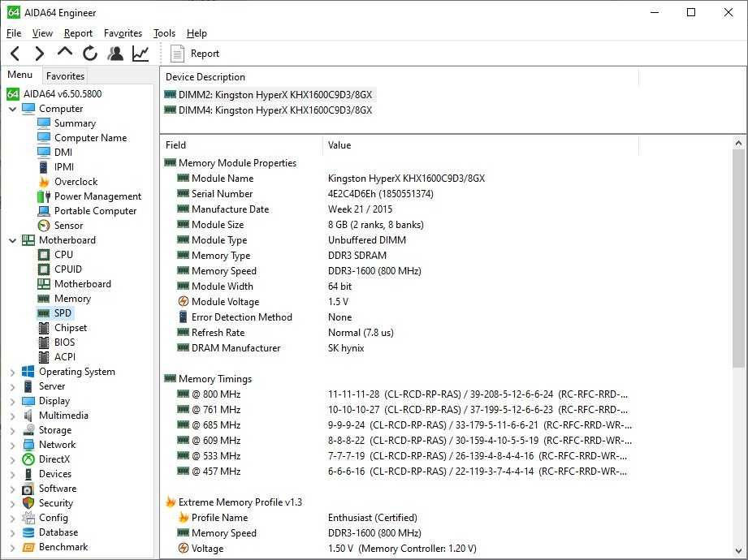Open the File menu
This screenshot has width=748, height=560.
pyautogui.click(x=14, y=33)
